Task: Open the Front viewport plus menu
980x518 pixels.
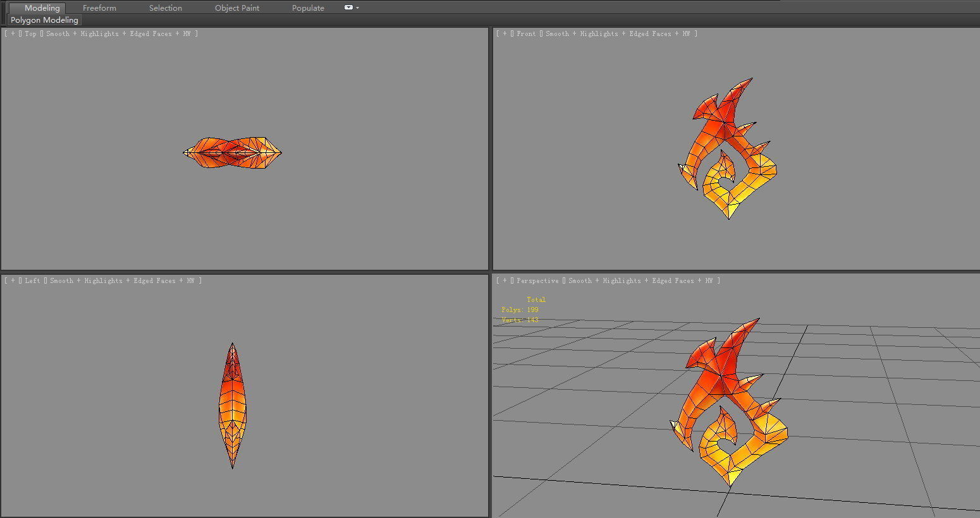Action: [505, 34]
